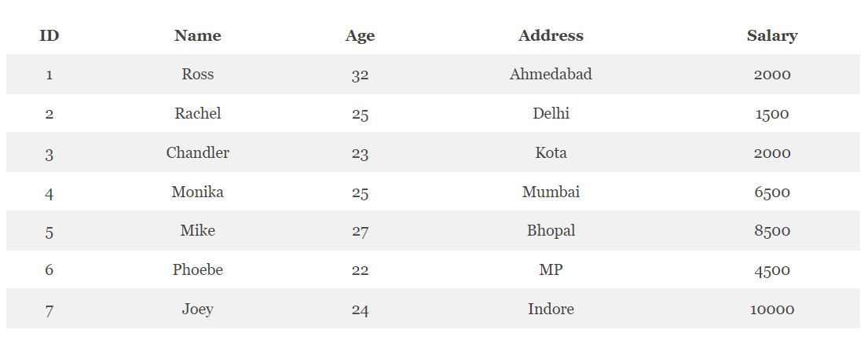Screen dimensions: 868x337
Task: Click the Phoebe name cell
Action: 198,270
